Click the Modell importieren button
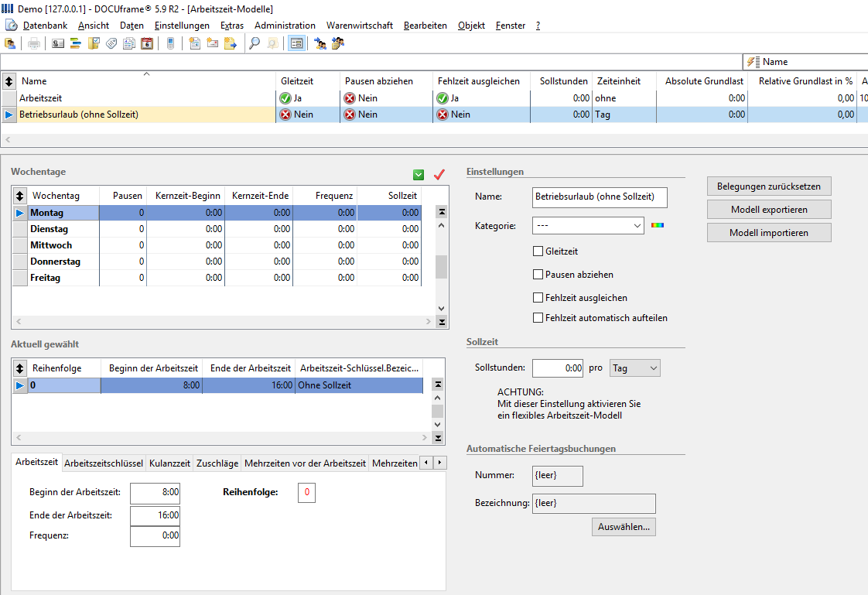This screenshot has height=595, width=868. pyautogui.click(x=769, y=233)
